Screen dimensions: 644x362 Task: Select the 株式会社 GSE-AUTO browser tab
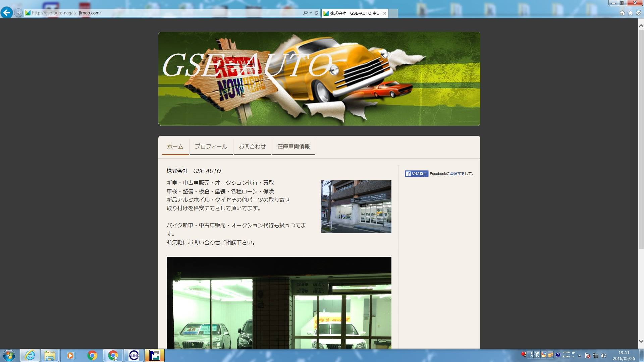tap(355, 13)
